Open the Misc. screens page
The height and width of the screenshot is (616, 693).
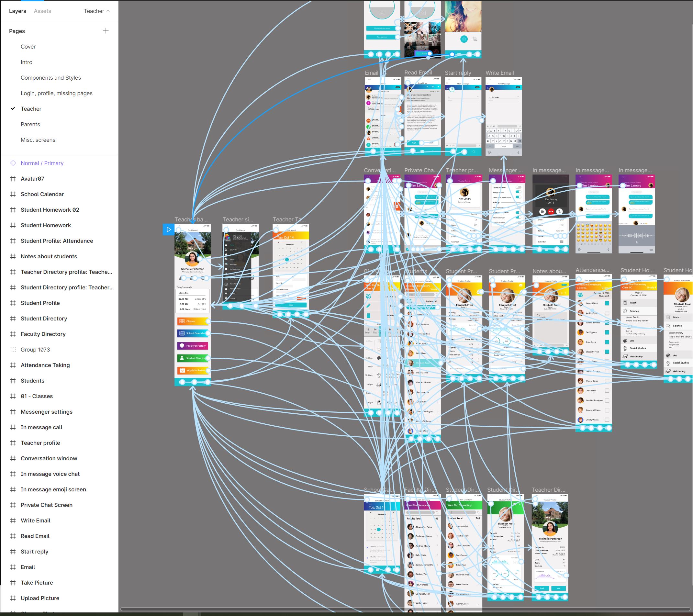pos(39,140)
